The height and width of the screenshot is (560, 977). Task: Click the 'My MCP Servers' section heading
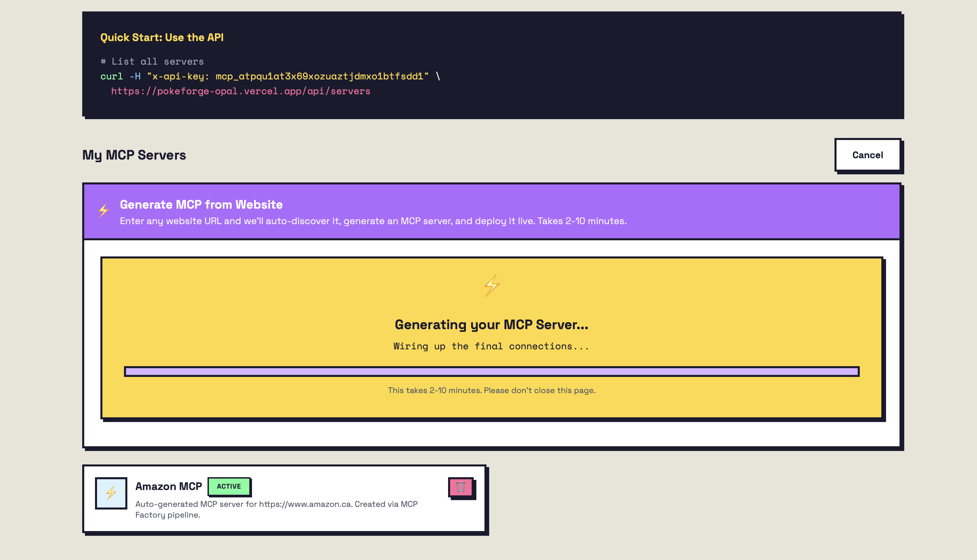134,155
